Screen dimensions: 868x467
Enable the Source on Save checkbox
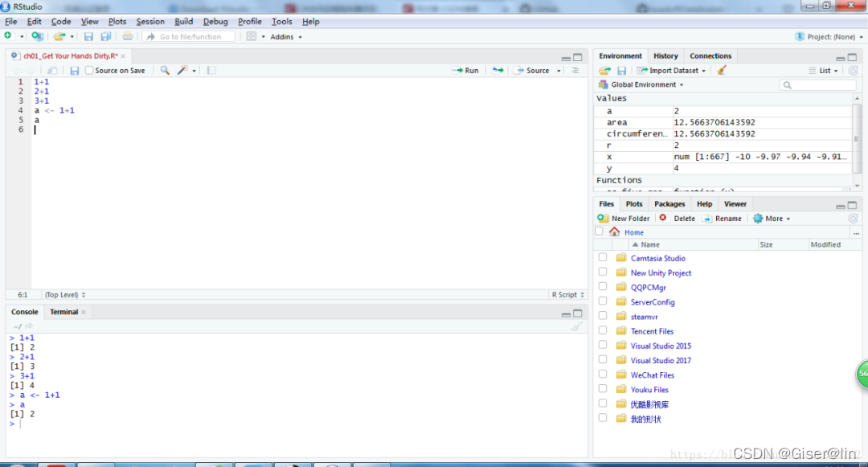[89, 70]
